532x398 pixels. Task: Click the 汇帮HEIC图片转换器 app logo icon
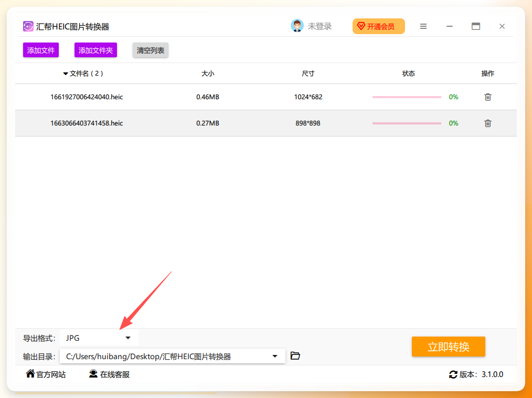[28, 26]
